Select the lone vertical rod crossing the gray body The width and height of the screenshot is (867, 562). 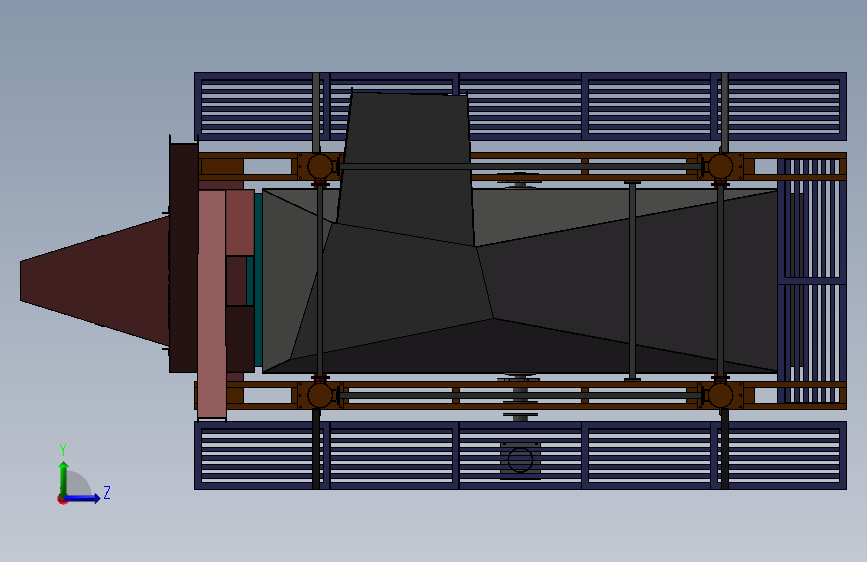(632, 281)
